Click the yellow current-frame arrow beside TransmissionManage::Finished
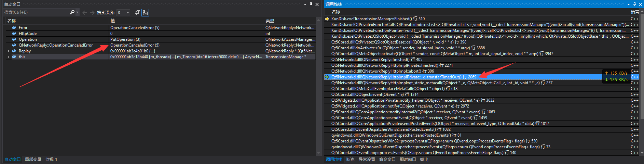The height and width of the screenshot is (164, 644). 327,19
